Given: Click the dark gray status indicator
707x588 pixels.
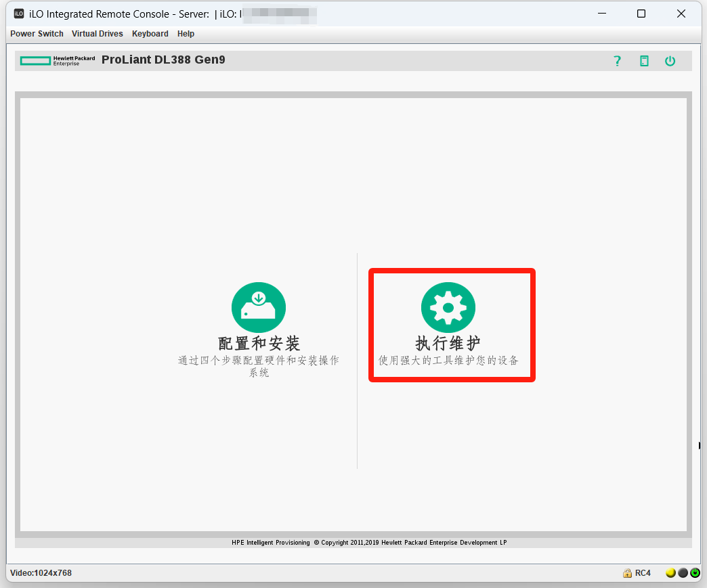Looking at the screenshot, I should click(683, 573).
